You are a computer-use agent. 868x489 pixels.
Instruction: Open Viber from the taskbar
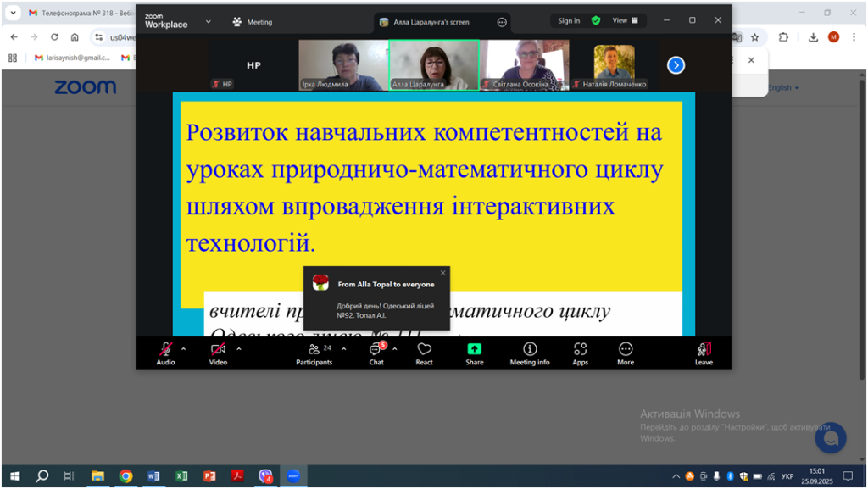pyautogui.click(x=265, y=475)
